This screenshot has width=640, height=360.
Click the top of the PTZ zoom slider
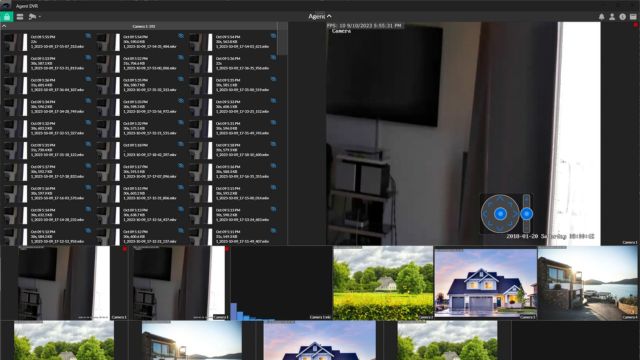pos(527,199)
